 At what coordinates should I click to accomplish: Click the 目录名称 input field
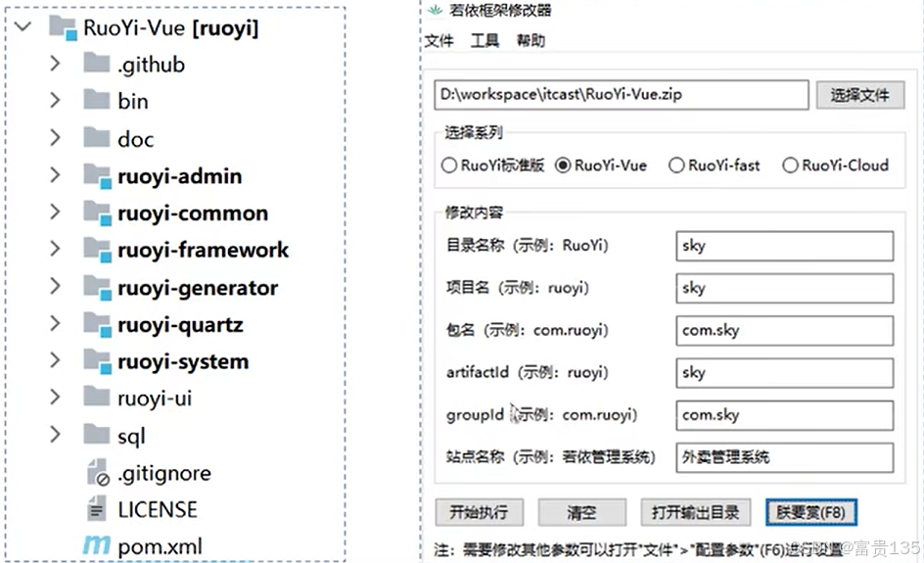[x=784, y=246]
